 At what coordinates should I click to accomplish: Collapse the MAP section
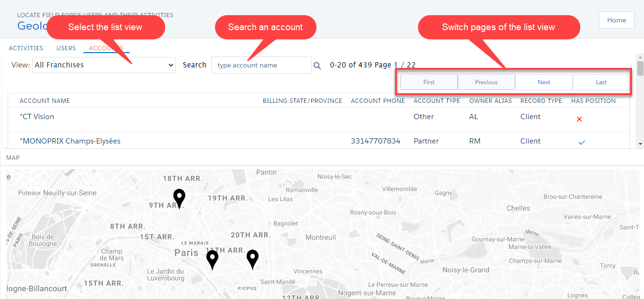(x=12, y=157)
